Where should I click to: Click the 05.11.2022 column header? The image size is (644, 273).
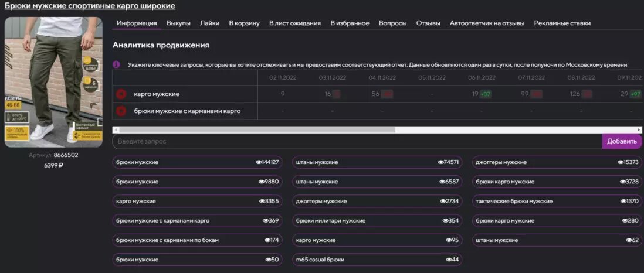(432, 77)
